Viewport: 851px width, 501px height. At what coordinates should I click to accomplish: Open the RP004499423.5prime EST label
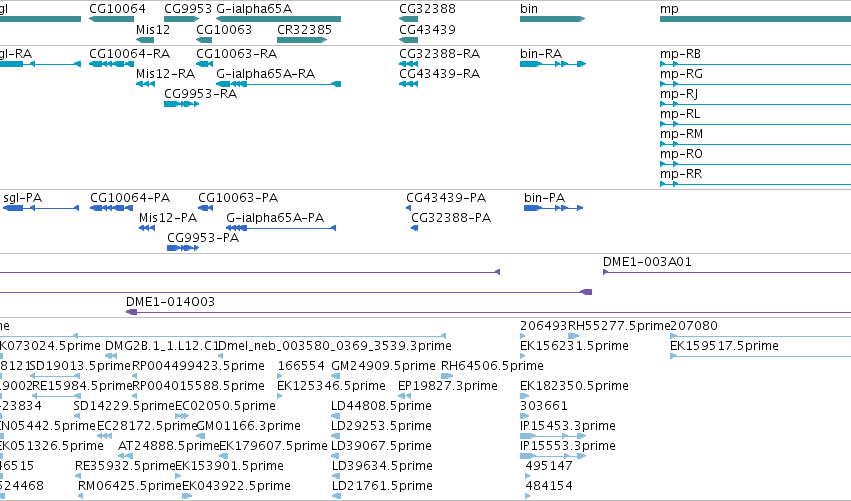(198, 366)
